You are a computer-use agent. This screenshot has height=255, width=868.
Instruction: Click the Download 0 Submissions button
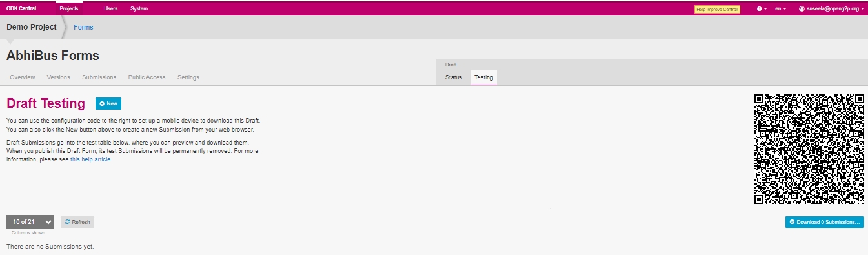pos(825,222)
